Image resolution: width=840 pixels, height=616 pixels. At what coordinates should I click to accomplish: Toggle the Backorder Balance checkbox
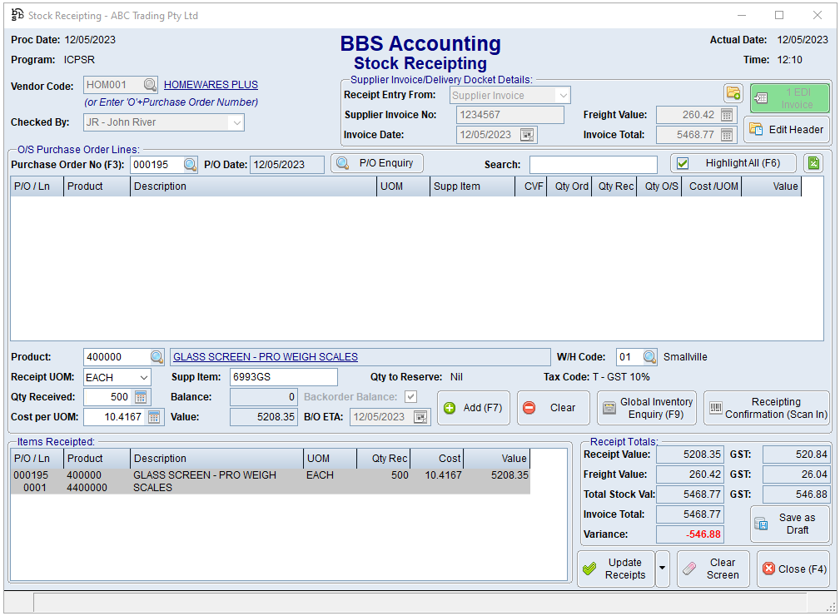pyautogui.click(x=410, y=397)
